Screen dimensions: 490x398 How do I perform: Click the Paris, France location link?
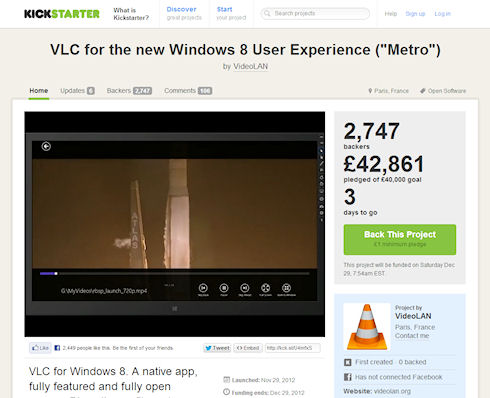pyautogui.click(x=391, y=91)
